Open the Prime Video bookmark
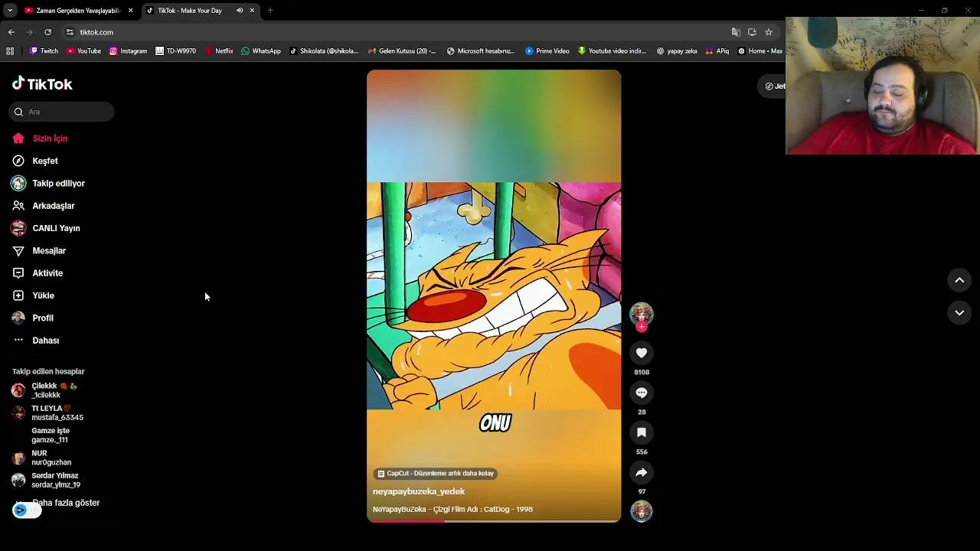The width and height of the screenshot is (980, 551). click(547, 51)
